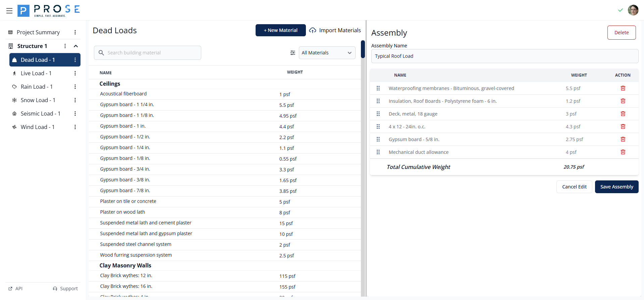This screenshot has width=644, height=300.
Task: Delete Waterproofing membranes row from assembly
Action: pos(623,88)
